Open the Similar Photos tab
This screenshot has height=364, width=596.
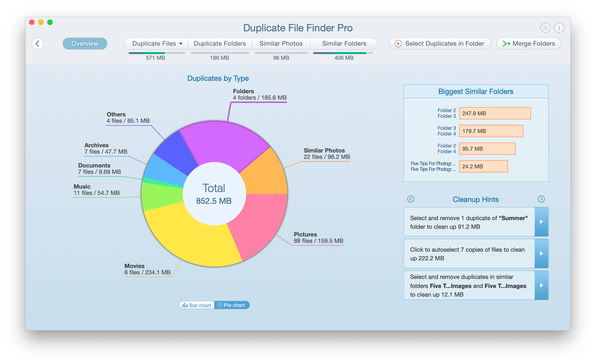pyautogui.click(x=281, y=44)
